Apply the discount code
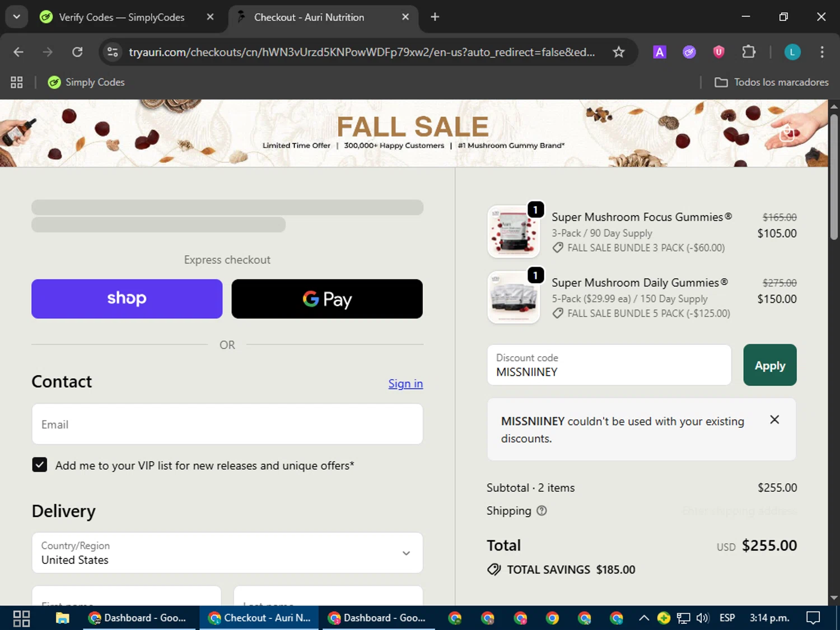The width and height of the screenshot is (840, 630). [x=770, y=365]
